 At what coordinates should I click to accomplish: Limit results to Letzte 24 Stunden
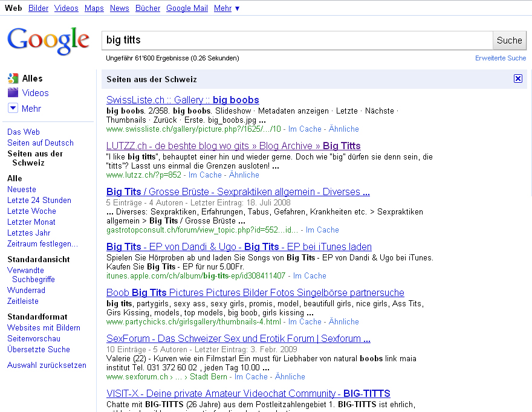(39, 200)
